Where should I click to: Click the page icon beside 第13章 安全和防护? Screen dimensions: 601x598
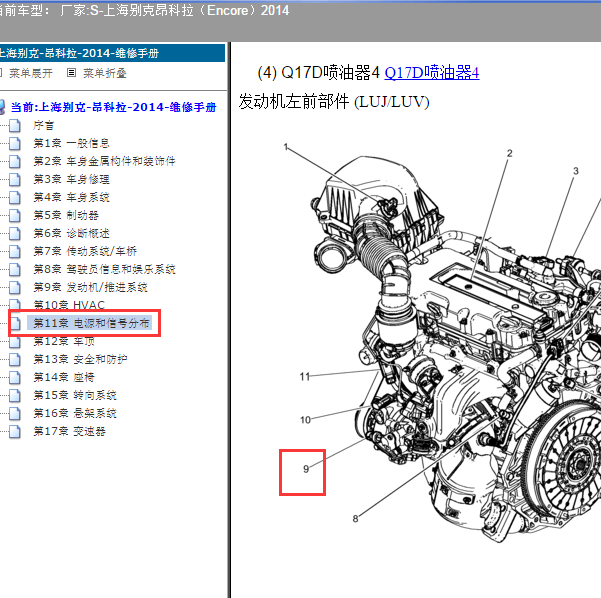[15, 359]
